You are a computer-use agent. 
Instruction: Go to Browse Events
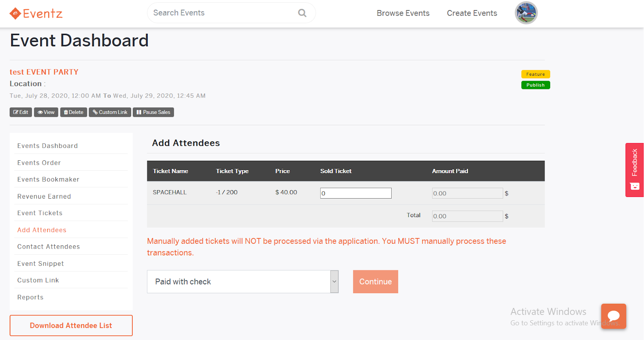(x=403, y=13)
